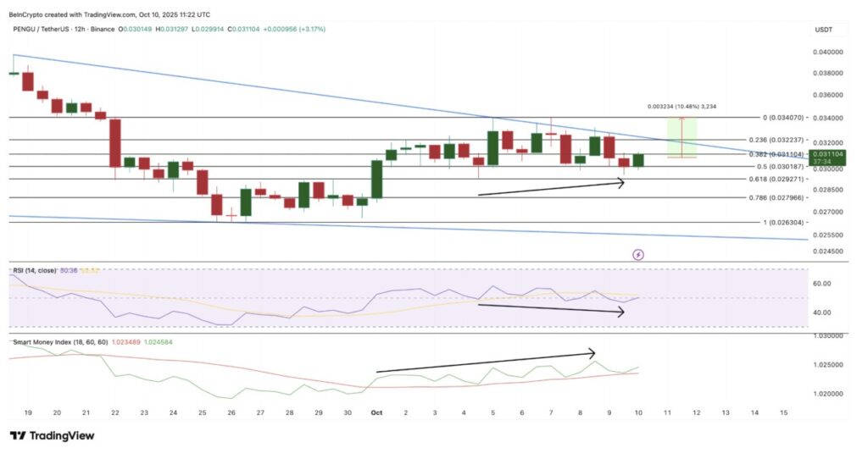Select the green long position target box
This screenshot has height=459, width=868.
pos(682,137)
